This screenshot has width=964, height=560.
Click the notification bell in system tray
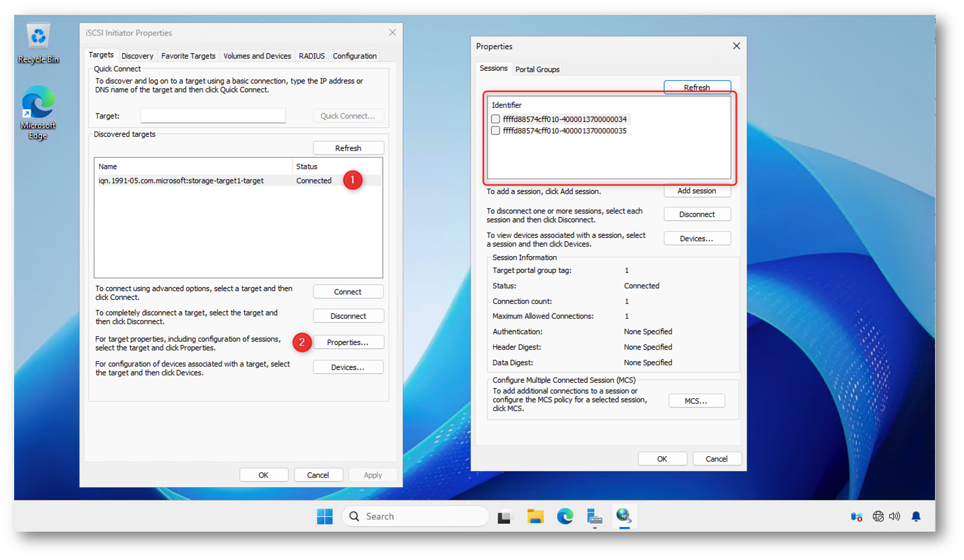pos(916,517)
